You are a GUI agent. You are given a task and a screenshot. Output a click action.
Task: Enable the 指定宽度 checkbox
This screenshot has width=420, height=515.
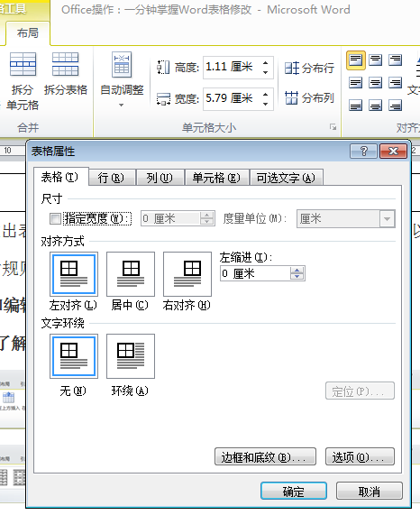tap(56, 218)
